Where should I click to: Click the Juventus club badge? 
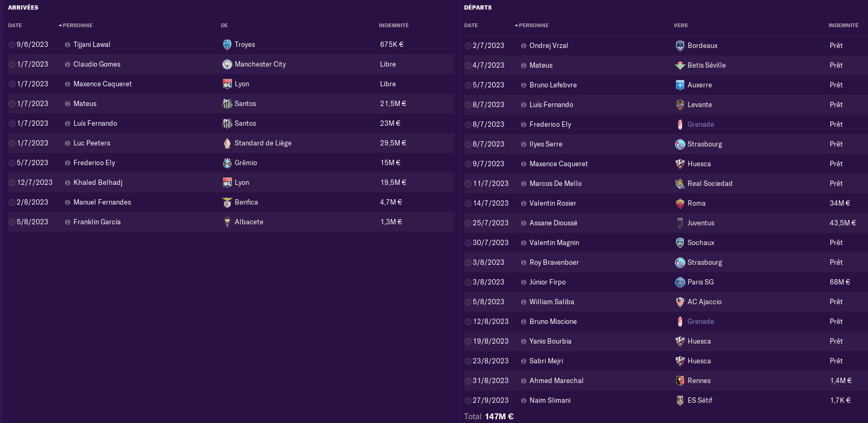(680, 223)
